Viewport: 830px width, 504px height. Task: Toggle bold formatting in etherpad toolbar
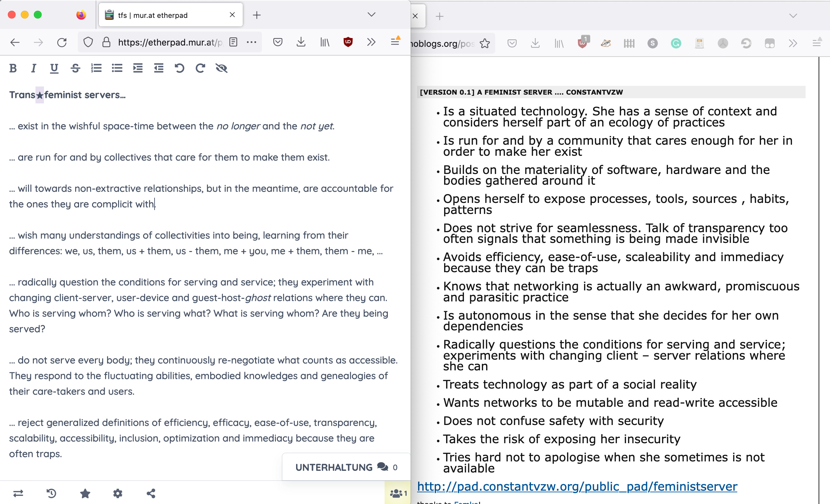point(13,68)
